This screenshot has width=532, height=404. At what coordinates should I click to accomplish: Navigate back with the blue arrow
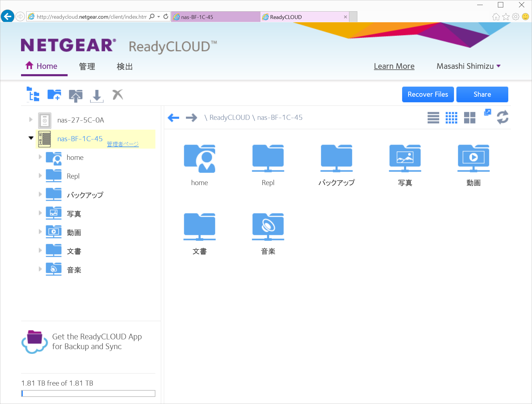click(173, 118)
